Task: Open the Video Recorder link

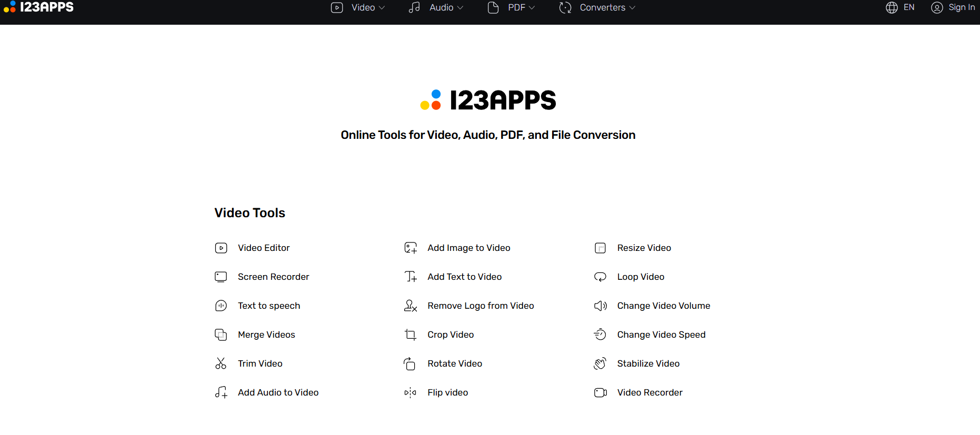Action: (x=650, y=392)
